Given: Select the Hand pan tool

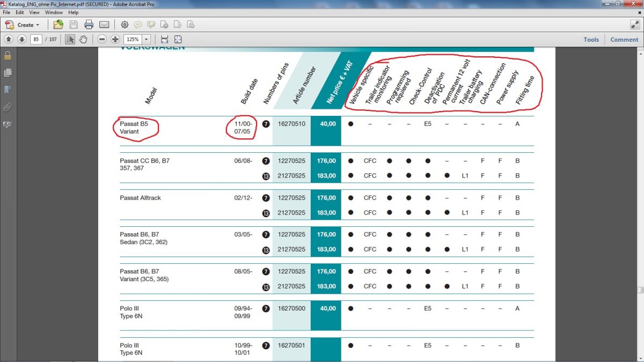Looking at the screenshot, I should pos(83,39).
